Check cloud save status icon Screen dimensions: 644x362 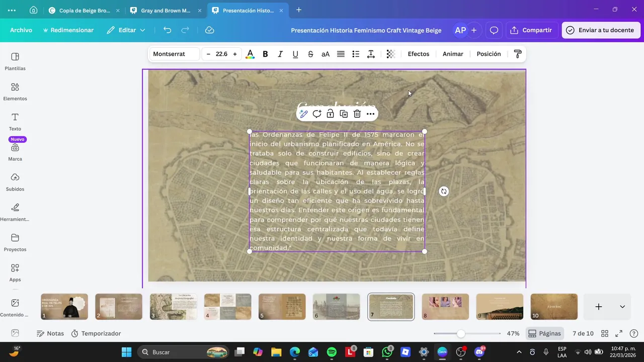tap(210, 30)
